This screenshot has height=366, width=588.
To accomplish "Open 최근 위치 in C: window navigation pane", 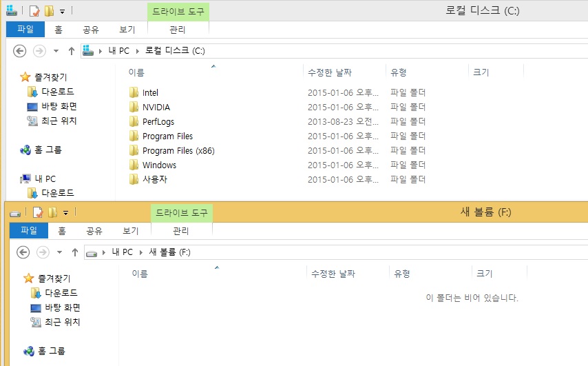I will (59, 121).
